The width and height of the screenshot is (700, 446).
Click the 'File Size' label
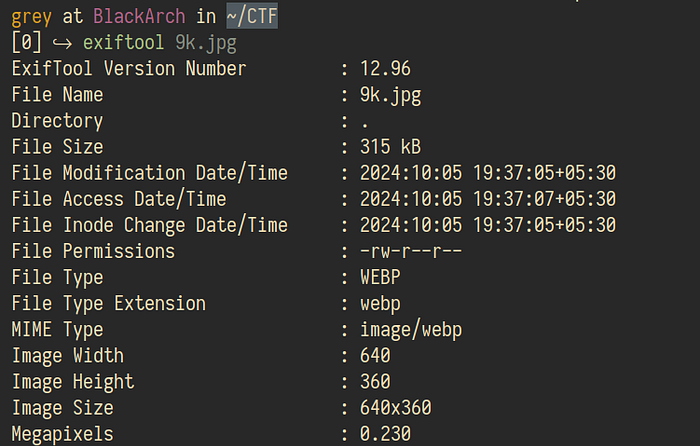(x=57, y=147)
